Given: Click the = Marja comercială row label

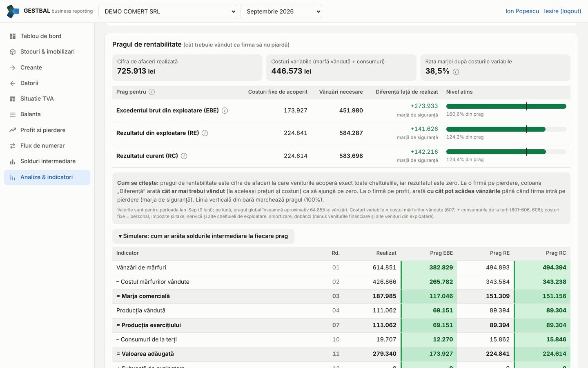Looking at the screenshot, I should click(143, 296).
